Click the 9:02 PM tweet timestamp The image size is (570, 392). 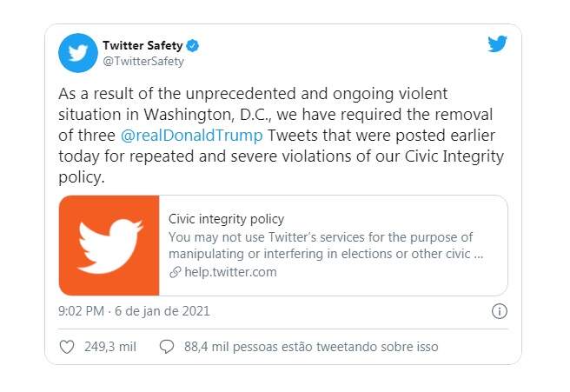[83, 311]
